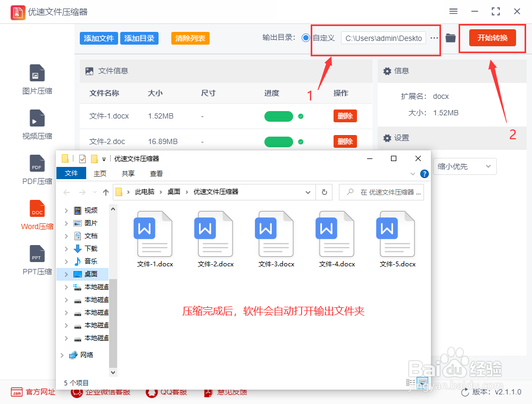Click the Explorer search box

click(x=381, y=192)
